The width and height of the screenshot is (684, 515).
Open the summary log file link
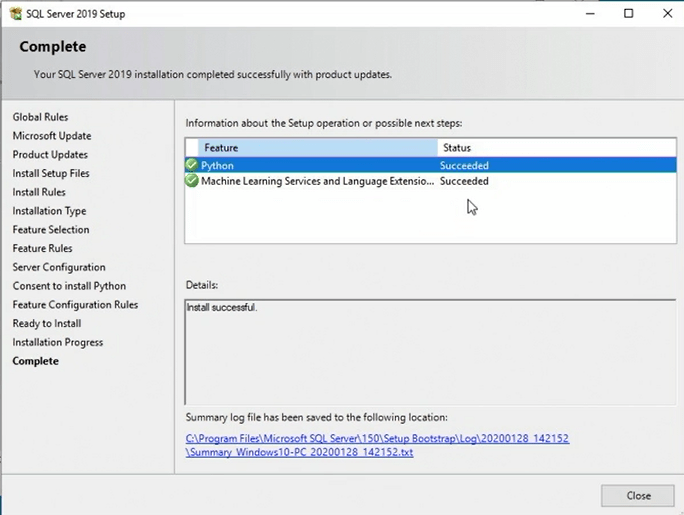click(x=377, y=445)
